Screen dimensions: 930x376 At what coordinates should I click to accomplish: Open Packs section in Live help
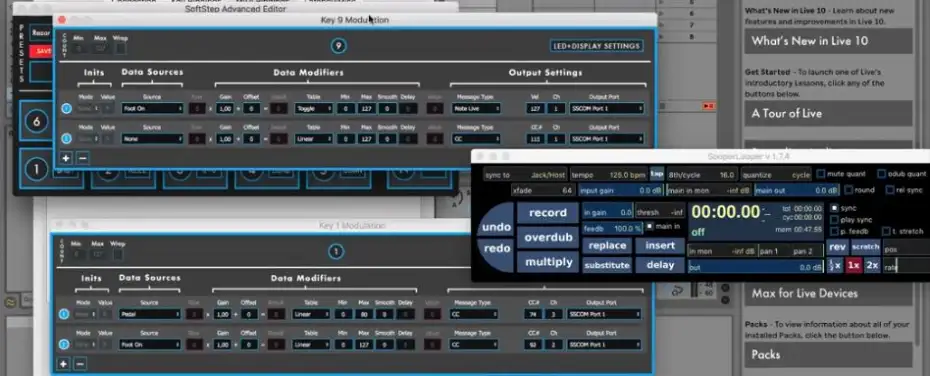(x=829, y=355)
